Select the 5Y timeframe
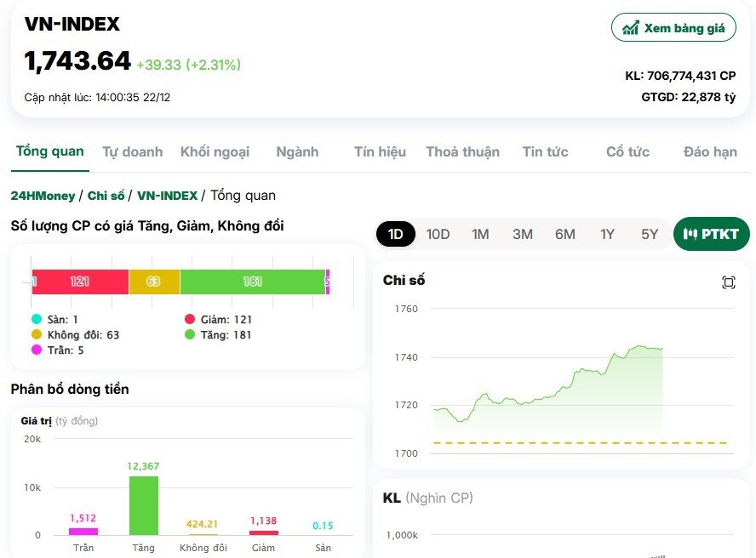Image resolution: width=756 pixels, height=558 pixels. coord(649,233)
